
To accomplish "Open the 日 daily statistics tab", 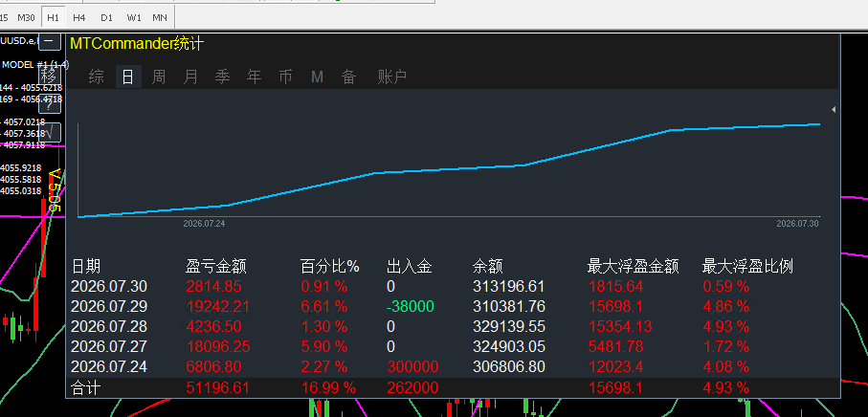I will (x=128, y=77).
